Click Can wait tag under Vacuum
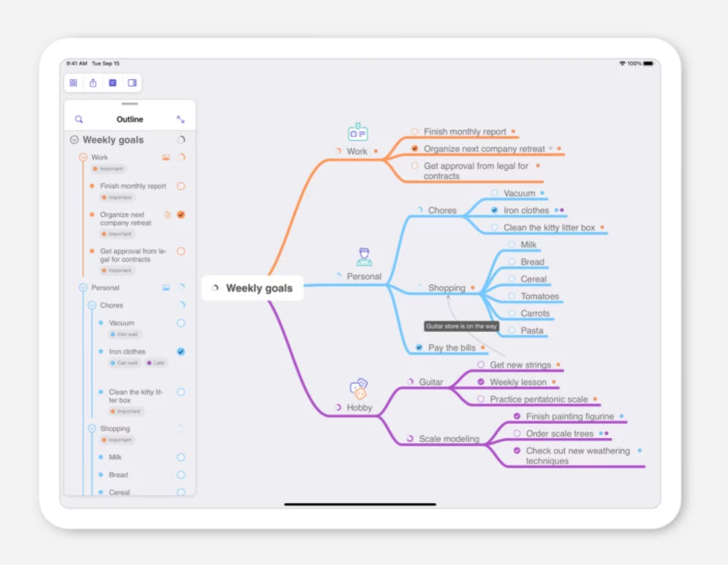 [124, 334]
